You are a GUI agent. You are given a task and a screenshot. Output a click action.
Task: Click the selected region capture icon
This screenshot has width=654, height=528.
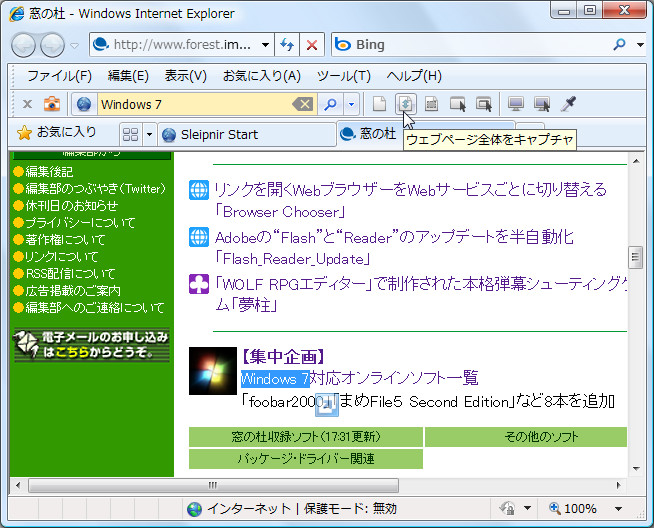(431, 104)
